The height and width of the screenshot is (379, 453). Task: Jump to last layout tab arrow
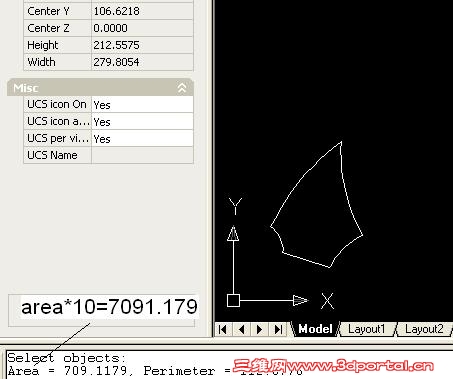(x=278, y=329)
